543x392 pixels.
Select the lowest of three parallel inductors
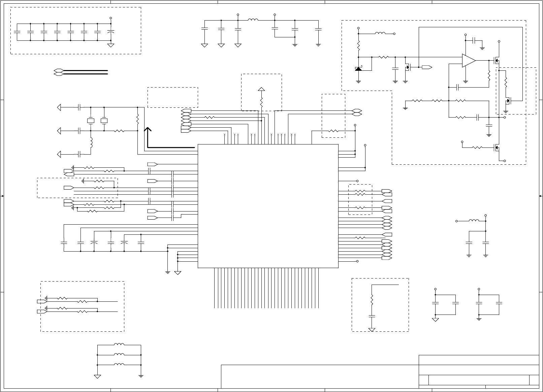[x=119, y=364]
